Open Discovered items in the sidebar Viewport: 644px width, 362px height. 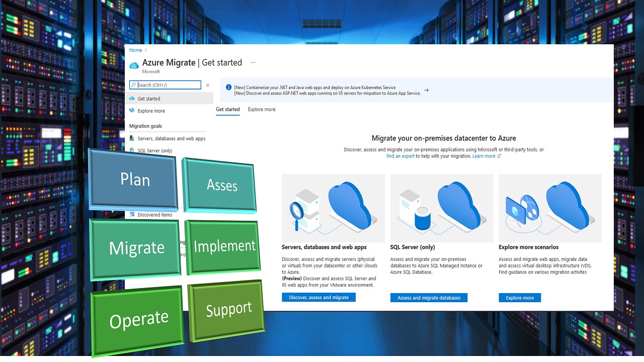click(155, 215)
